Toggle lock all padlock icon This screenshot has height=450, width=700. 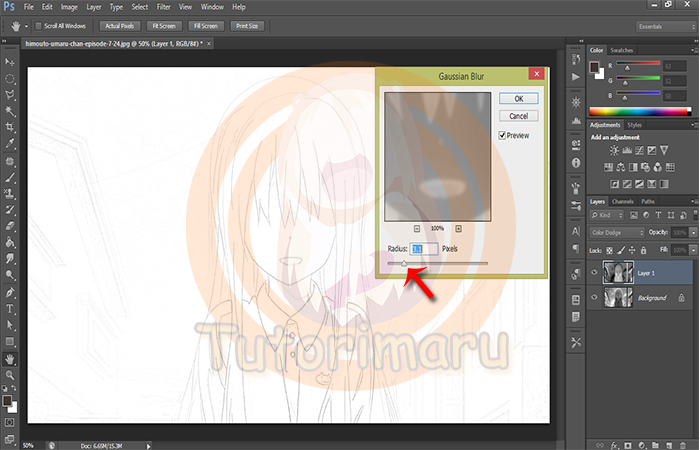coord(643,250)
